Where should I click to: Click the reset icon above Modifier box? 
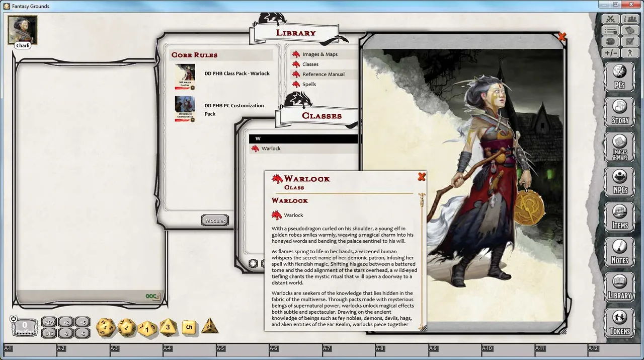pyautogui.click(x=13, y=319)
